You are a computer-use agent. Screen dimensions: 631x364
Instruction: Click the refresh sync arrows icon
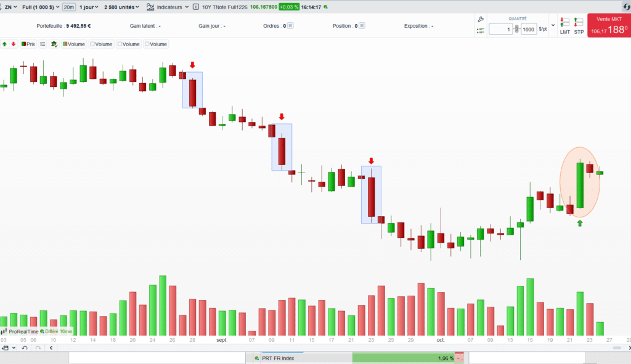[627, 7]
